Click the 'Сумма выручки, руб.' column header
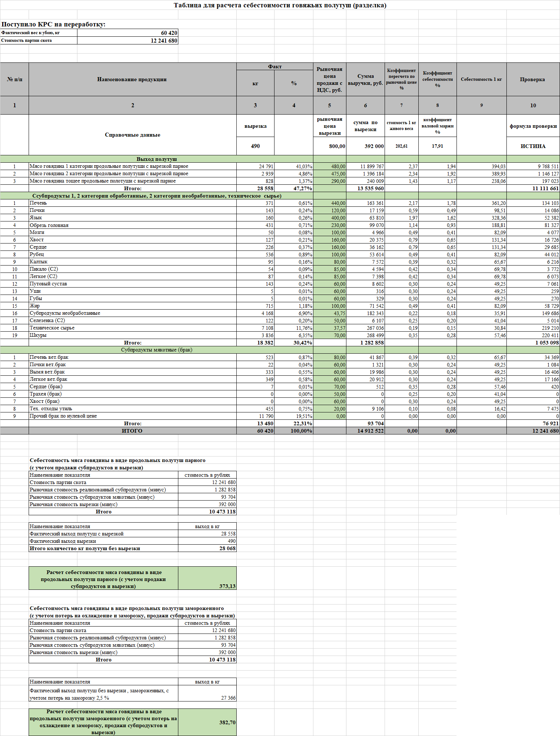The image size is (560, 736). click(x=366, y=79)
